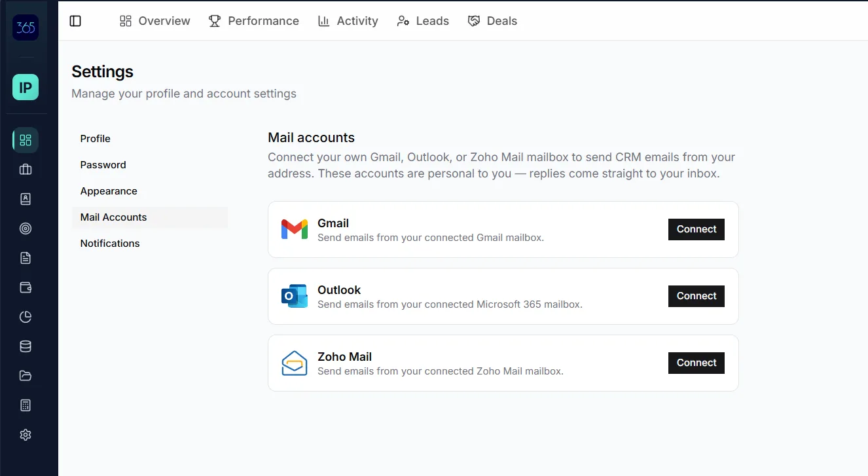Open the Password settings section
The width and height of the screenshot is (868, 476).
150,165
